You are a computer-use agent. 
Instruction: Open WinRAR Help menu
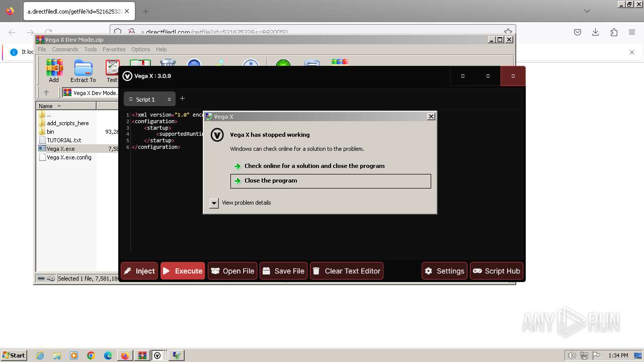click(161, 49)
